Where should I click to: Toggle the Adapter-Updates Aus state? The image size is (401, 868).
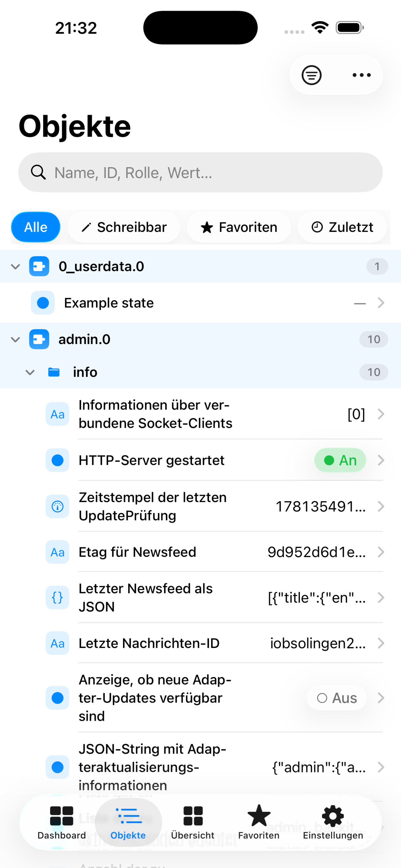[336, 697]
